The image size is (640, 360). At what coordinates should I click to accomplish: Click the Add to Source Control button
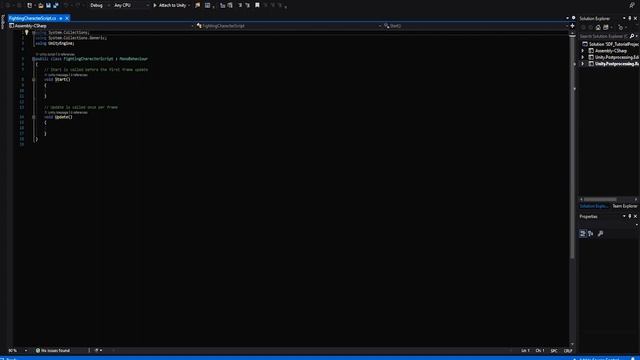(x=599, y=358)
